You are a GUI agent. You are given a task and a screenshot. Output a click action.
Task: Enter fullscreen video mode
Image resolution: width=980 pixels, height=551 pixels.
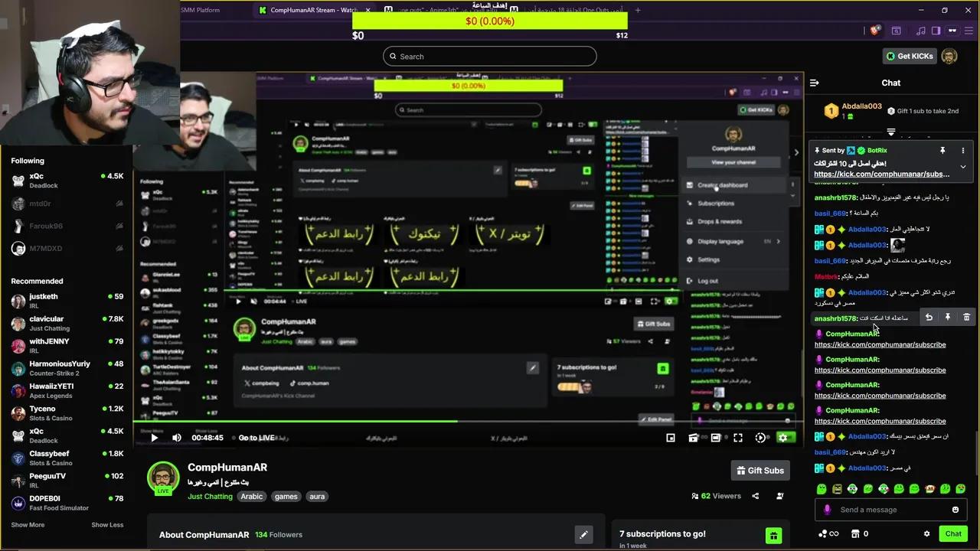[738, 438]
